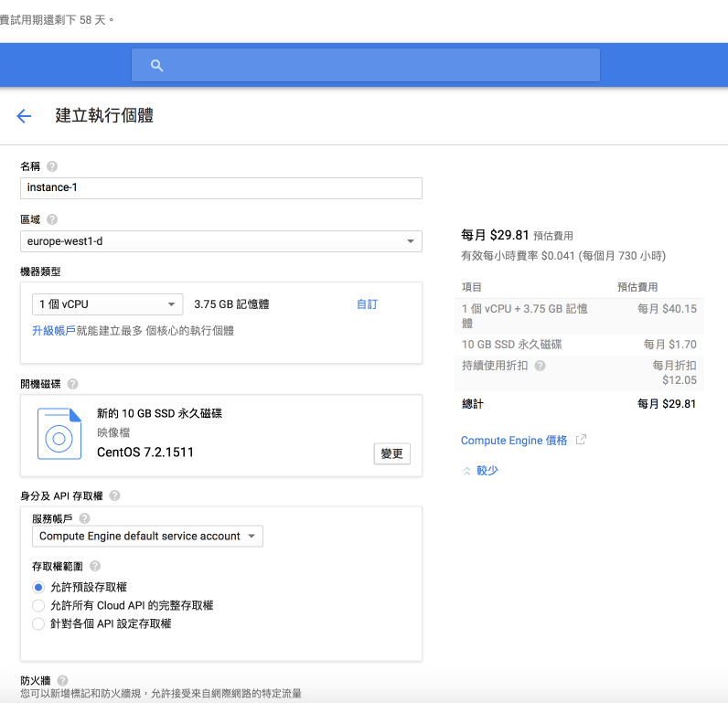Image resolution: width=728 pixels, height=703 pixels.
Task: Open the europe-west1-d zone dropdown
Action: pos(220,241)
